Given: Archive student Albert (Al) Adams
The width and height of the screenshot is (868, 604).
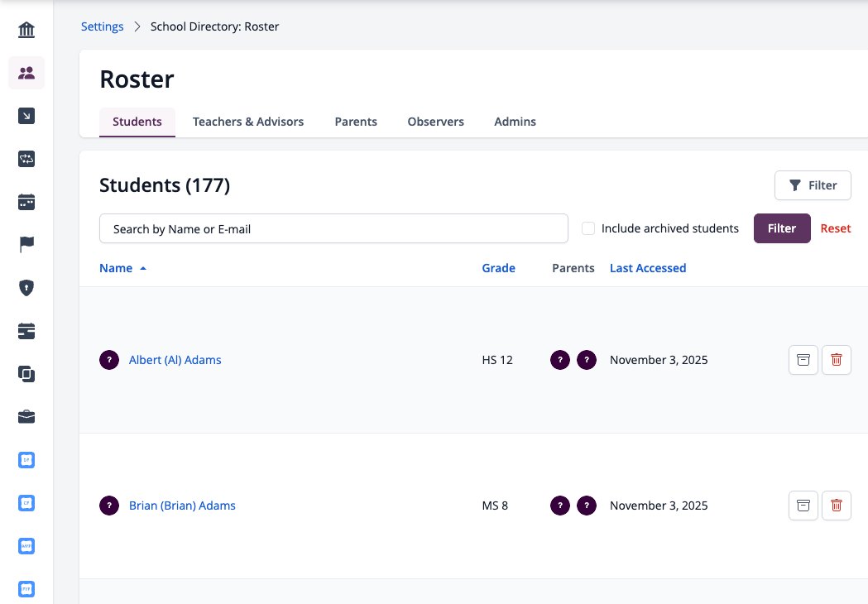Looking at the screenshot, I should [x=803, y=360].
